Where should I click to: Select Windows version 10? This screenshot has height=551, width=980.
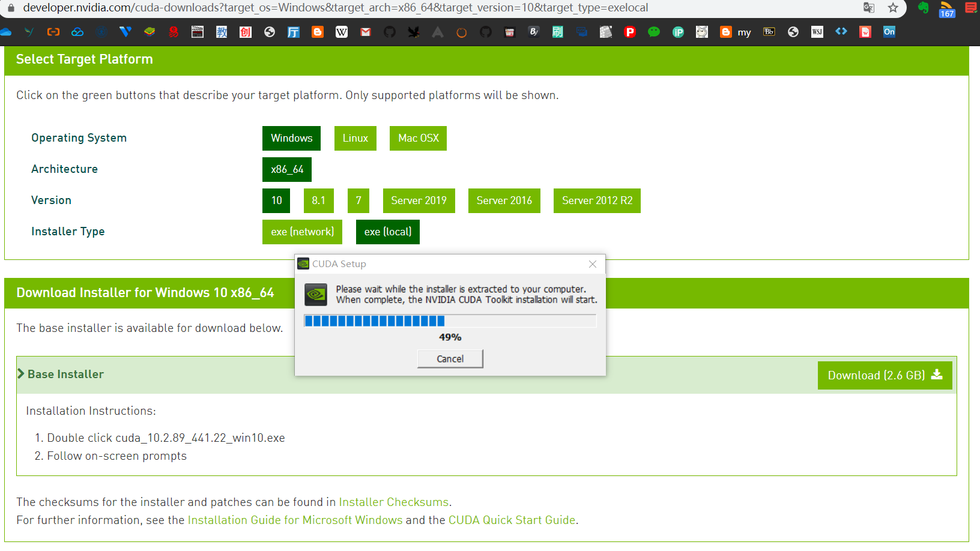[x=276, y=200]
